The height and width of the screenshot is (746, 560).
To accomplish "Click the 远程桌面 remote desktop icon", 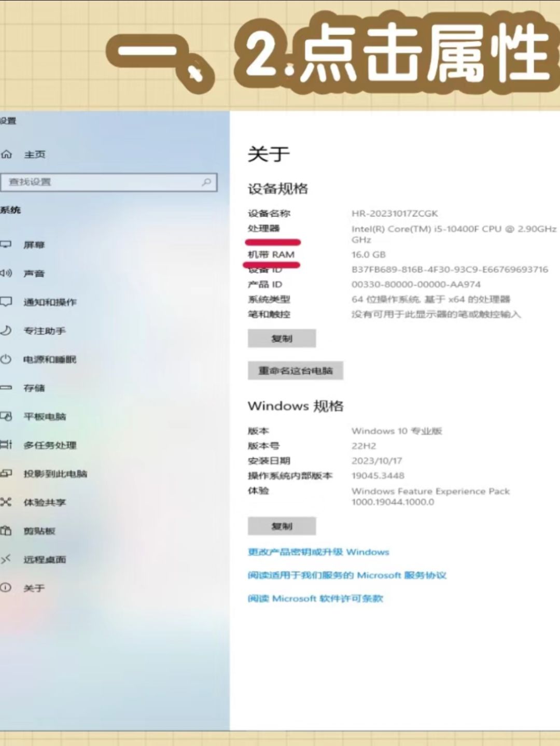I will tap(6, 559).
